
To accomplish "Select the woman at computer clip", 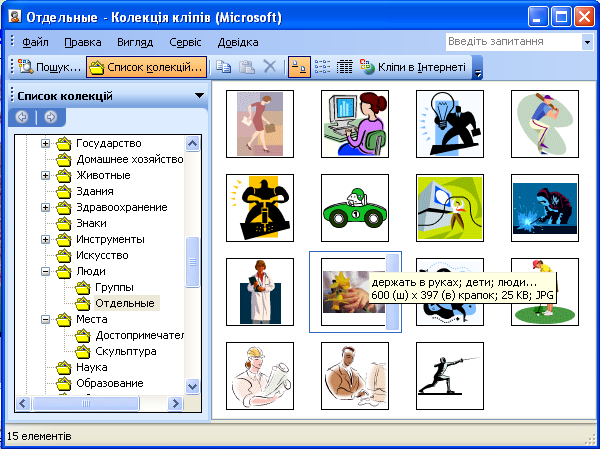I will pyautogui.click(x=355, y=124).
